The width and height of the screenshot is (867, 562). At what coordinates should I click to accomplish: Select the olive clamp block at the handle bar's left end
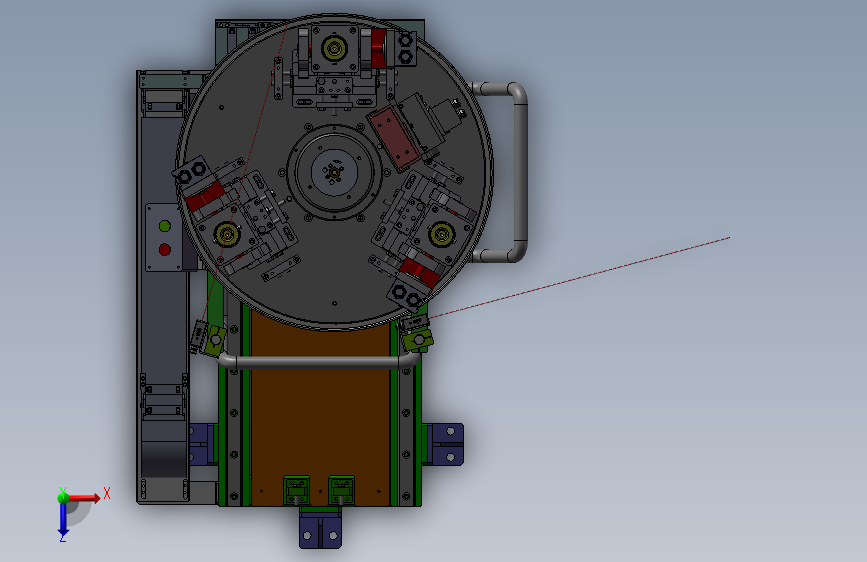coord(215,340)
